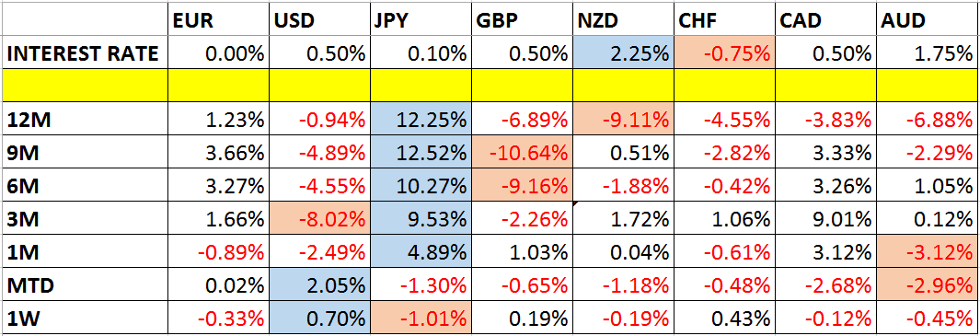
Task: Select the AUD column header
Action: click(927, 20)
